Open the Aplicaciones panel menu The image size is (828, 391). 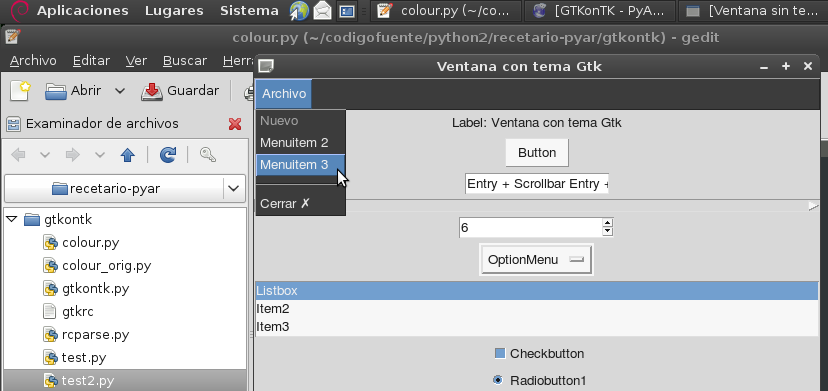[82, 11]
